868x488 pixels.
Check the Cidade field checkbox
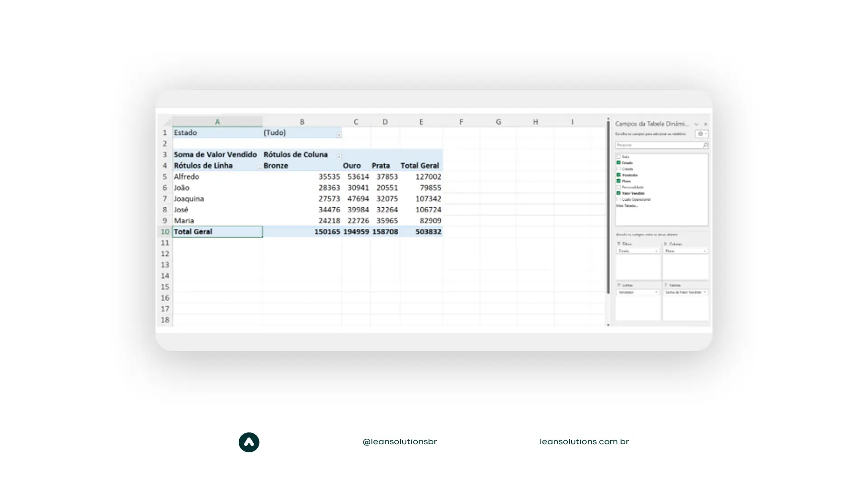coord(618,169)
